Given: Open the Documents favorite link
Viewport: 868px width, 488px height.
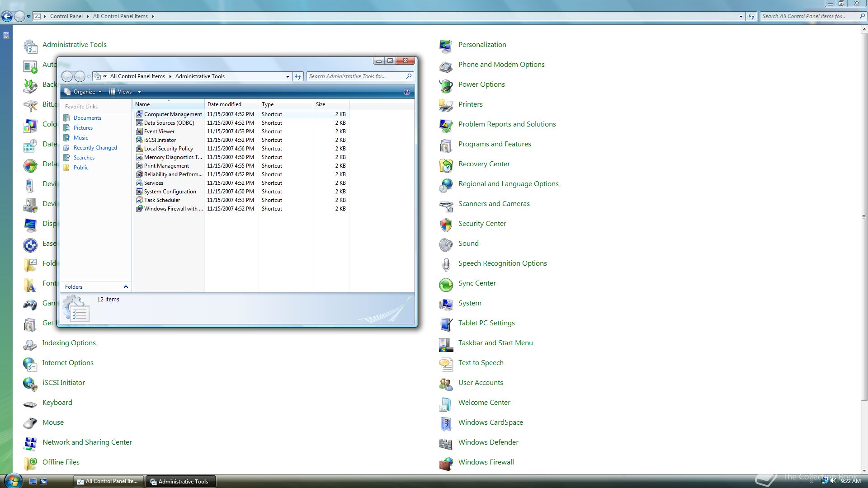Looking at the screenshot, I should pyautogui.click(x=87, y=118).
